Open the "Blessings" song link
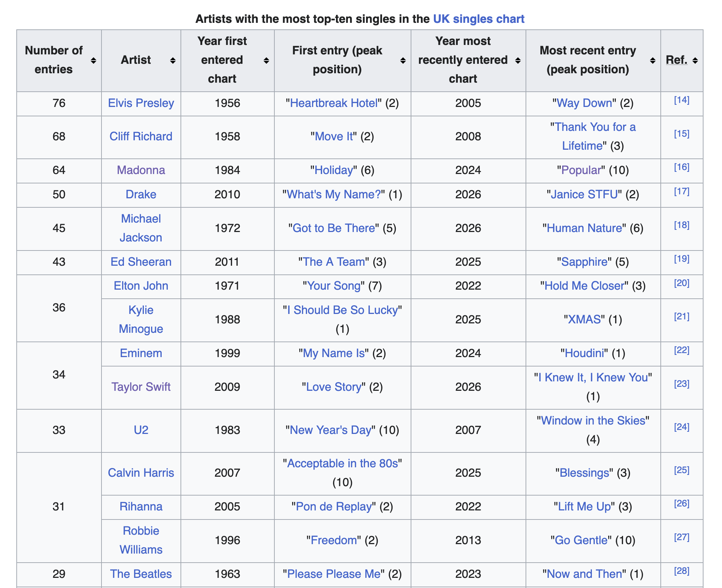The height and width of the screenshot is (588, 722). tap(584, 473)
